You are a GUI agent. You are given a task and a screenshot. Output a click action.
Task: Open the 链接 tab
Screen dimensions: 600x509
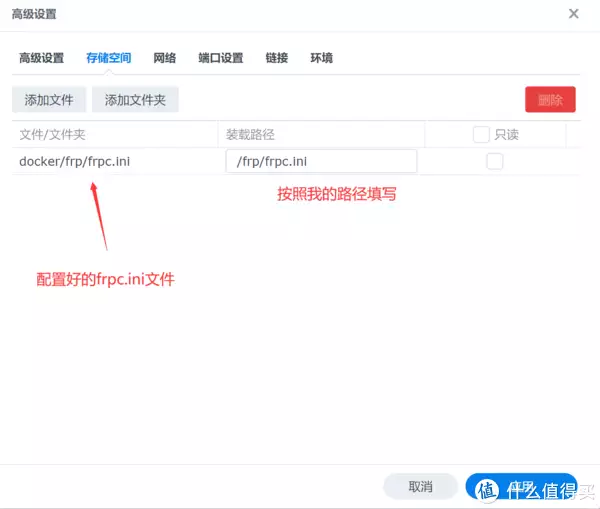click(x=277, y=58)
